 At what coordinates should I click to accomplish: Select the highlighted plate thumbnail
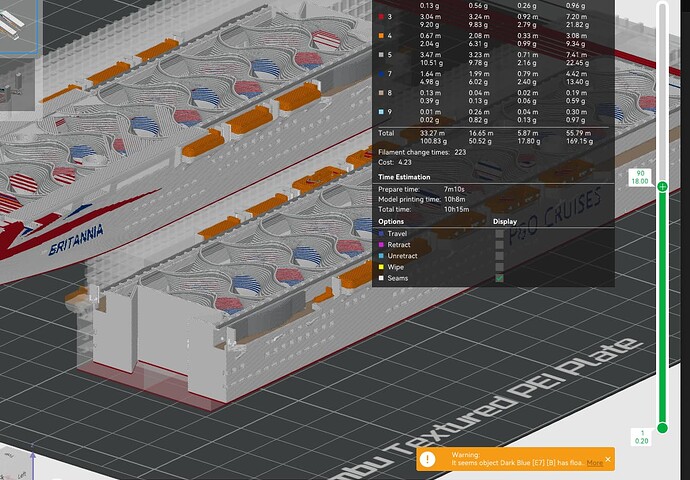click(x=19, y=27)
